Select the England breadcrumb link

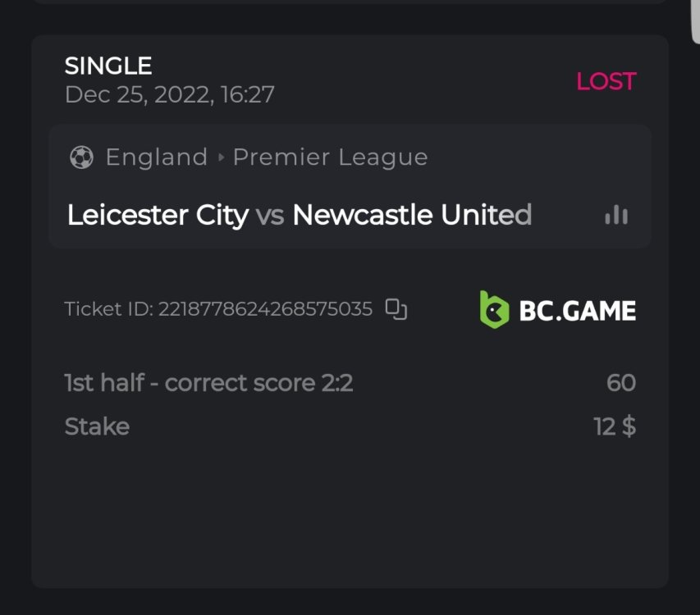(156, 157)
